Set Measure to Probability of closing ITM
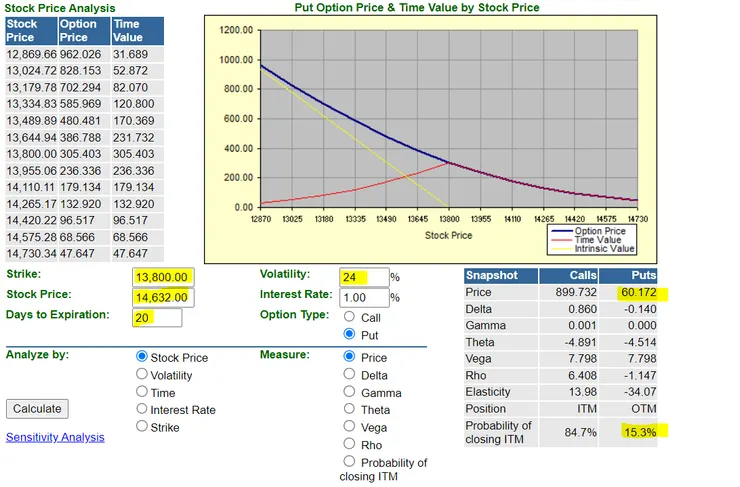Screen dimensions: 740x487 click(x=349, y=461)
